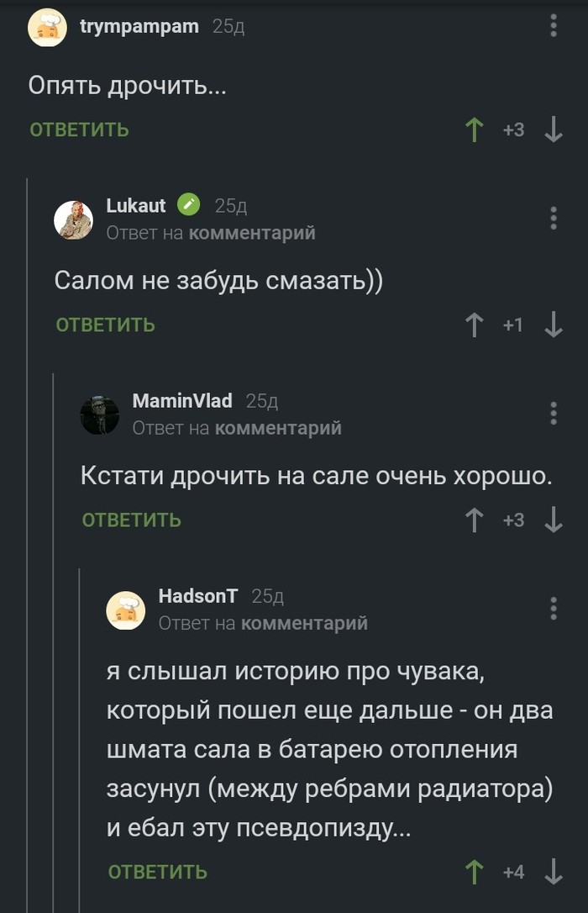Open the three-dot menu on MaminVlad's comment

click(553, 412)
